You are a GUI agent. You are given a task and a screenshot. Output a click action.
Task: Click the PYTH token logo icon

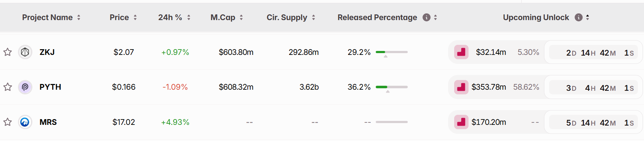click(25, 87)
